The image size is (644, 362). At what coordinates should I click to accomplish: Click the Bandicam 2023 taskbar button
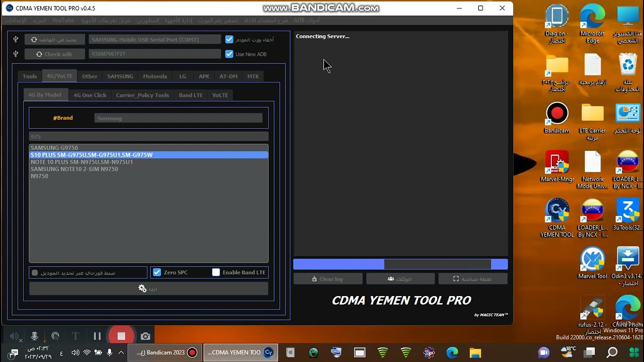pos(166,352)
